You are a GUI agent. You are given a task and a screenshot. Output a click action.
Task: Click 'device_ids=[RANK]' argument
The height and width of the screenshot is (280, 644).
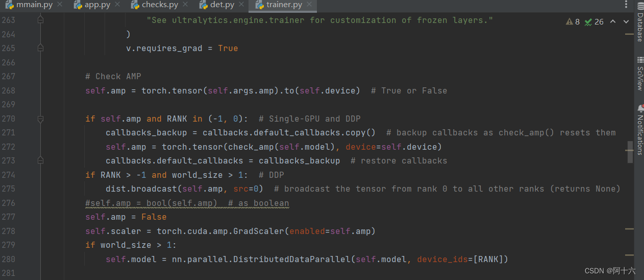tap(460, 259)
